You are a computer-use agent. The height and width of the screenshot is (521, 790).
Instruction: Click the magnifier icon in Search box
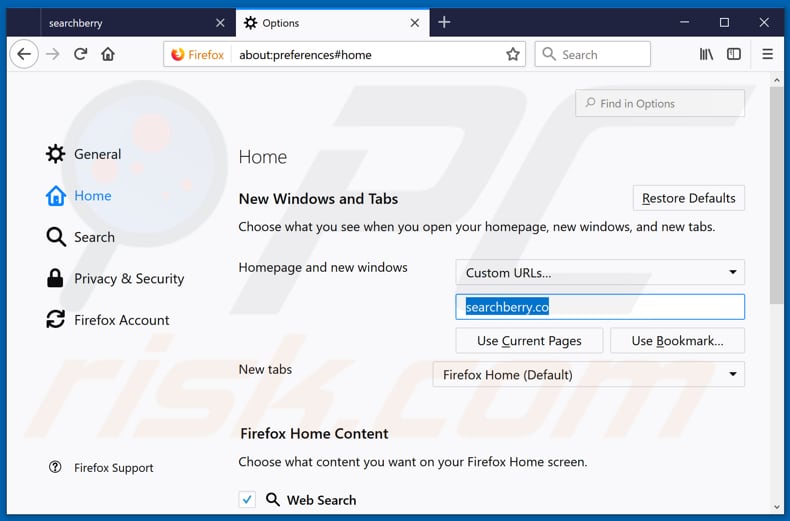(x=549, y=54)
